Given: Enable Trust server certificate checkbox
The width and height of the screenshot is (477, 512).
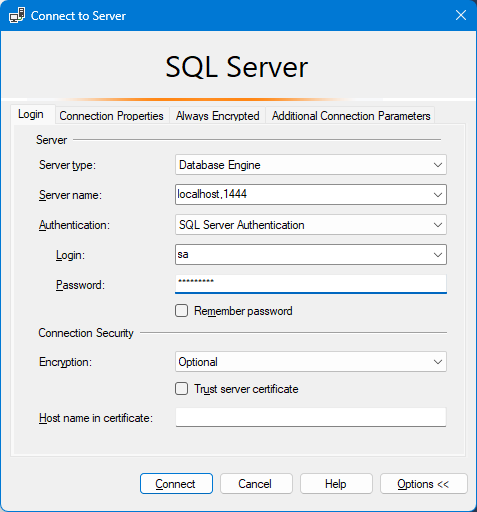Looking at the screenshot, I should coord(182,389).
